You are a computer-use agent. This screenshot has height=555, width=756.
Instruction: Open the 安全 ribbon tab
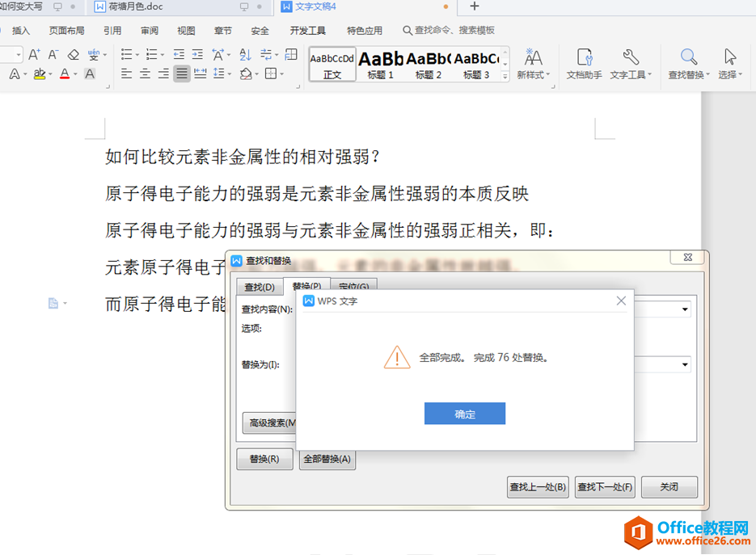point(260,31)
